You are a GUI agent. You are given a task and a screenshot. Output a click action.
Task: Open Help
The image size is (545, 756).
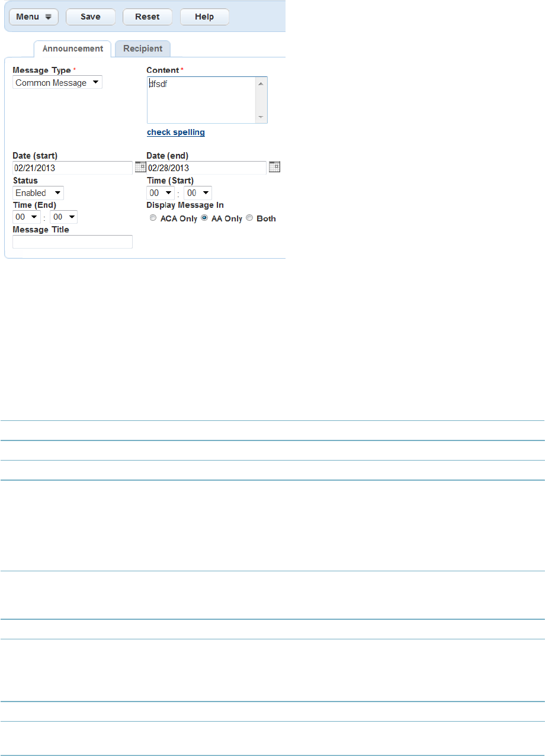(204, 17)
